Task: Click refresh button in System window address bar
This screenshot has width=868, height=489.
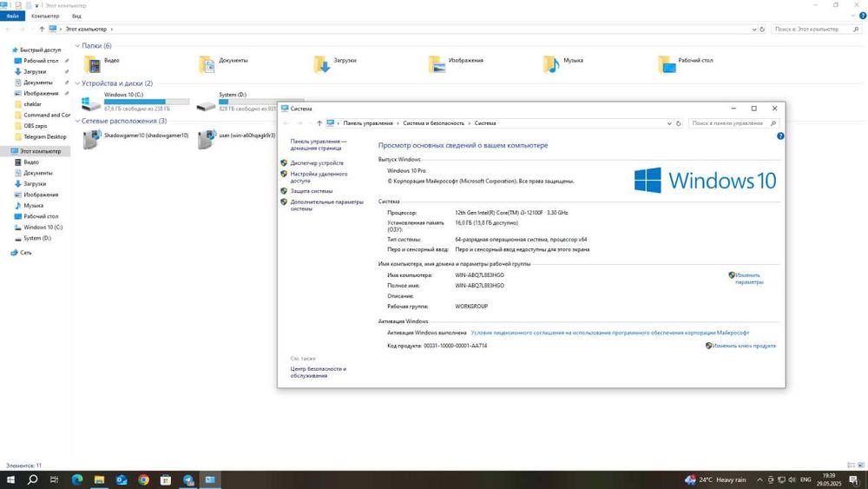Action: click(x=678, y=123)
